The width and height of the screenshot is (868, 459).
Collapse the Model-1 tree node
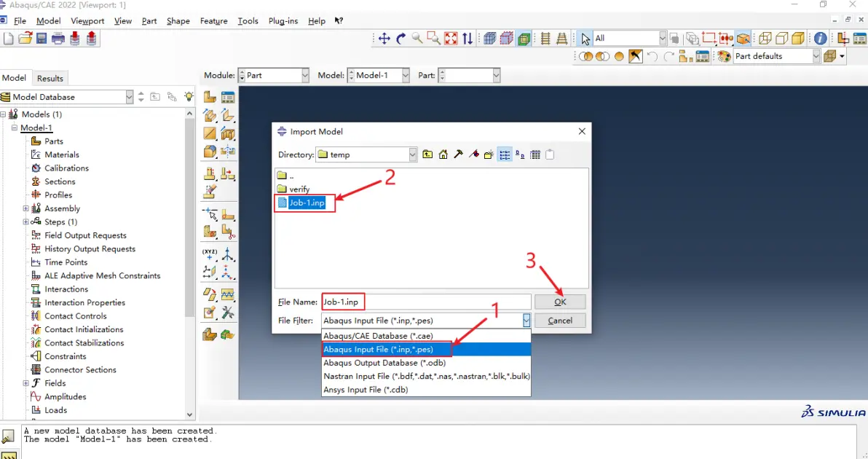point(15,128)
